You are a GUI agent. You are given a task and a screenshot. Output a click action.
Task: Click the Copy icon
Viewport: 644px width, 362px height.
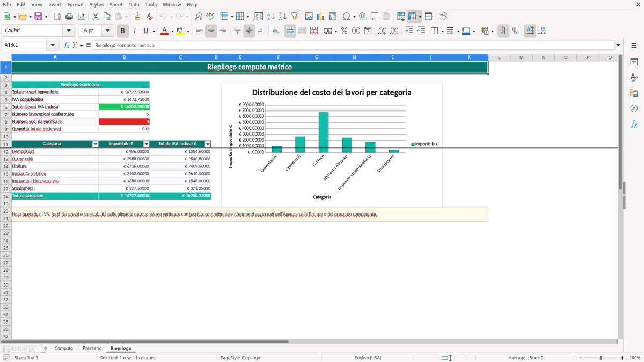pyautogui.click(x=107, y=17)
